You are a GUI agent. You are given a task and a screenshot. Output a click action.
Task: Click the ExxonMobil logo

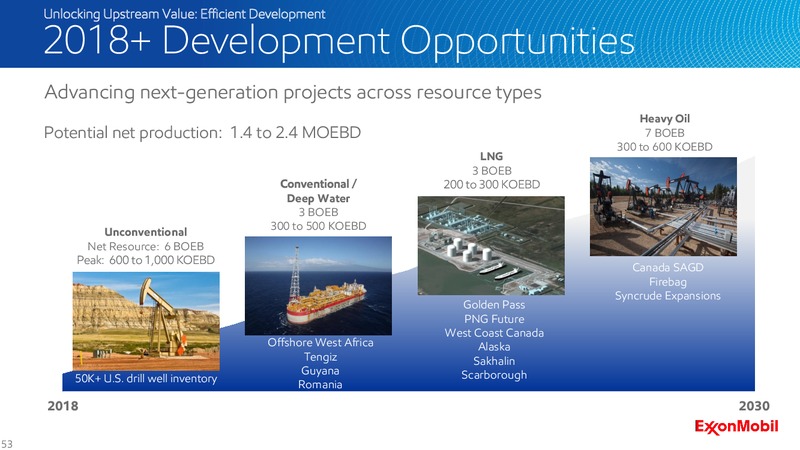736,427
